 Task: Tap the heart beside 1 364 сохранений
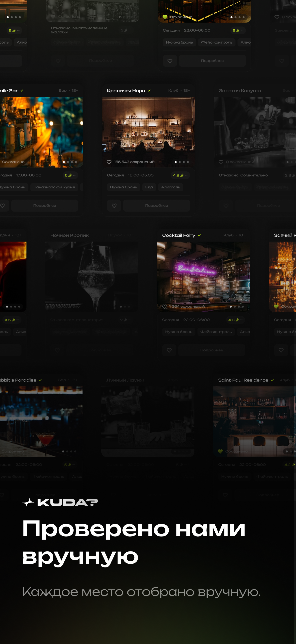click(164, 307)
